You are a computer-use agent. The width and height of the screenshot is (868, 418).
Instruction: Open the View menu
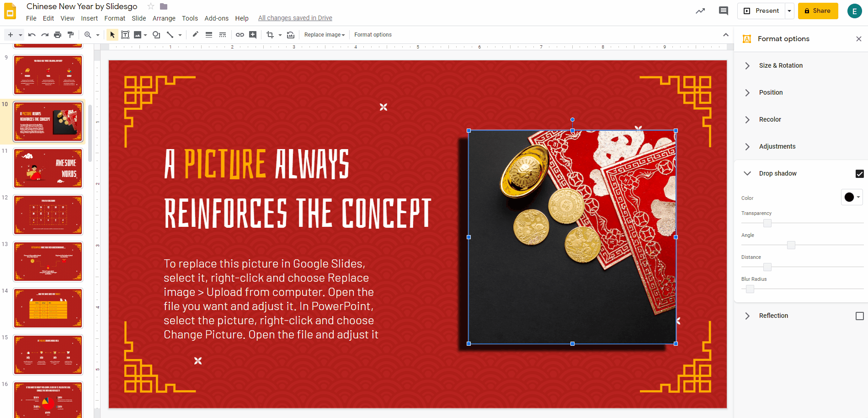pyautogui.click(x=67, y=18)
